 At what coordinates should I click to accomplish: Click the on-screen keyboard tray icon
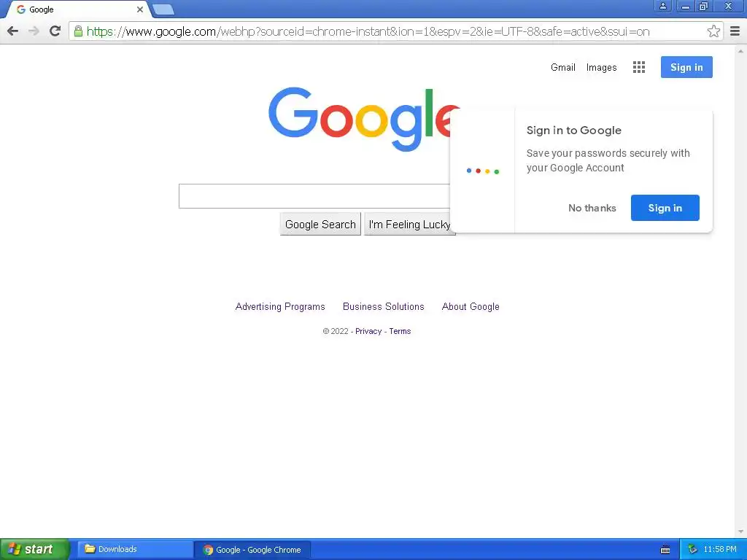click(665, 550)
